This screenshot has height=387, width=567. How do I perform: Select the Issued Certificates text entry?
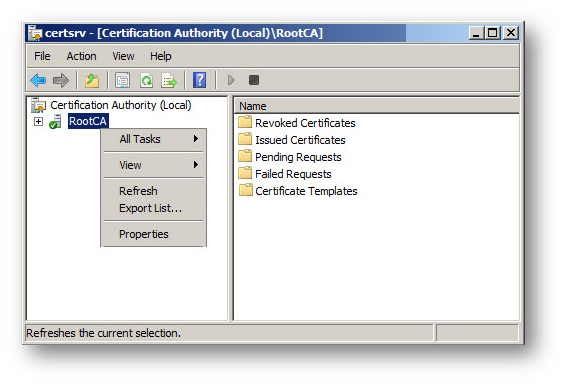click(300, 140)
